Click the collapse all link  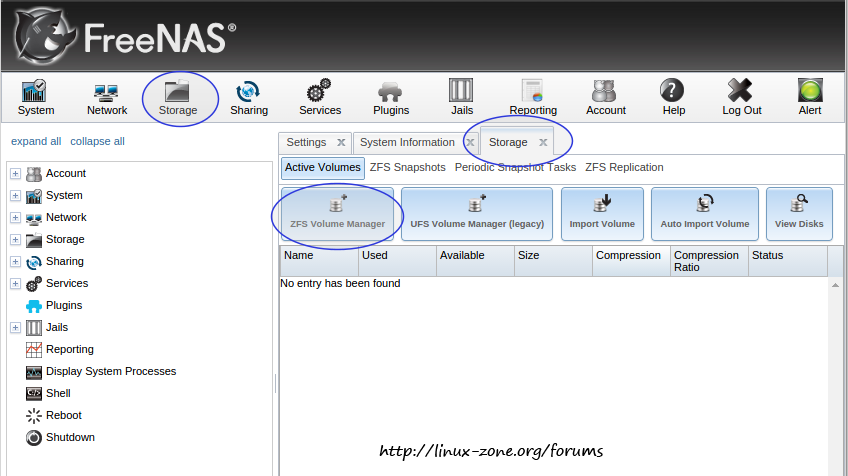click(x=97, y=141)
